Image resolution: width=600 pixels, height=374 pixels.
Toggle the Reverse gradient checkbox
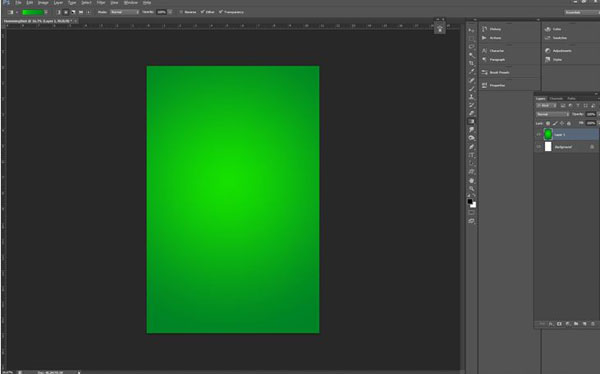(181, 12)
